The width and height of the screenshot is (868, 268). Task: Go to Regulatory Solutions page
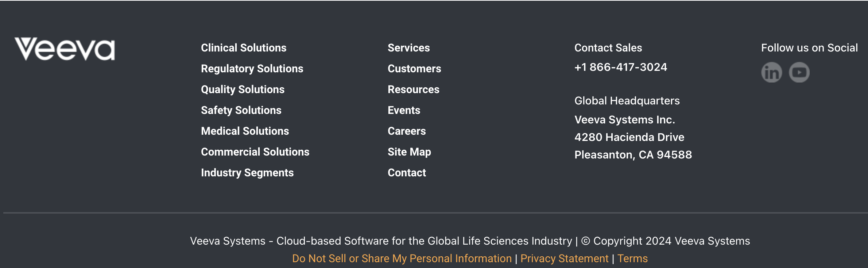click(x=252, y=69)
